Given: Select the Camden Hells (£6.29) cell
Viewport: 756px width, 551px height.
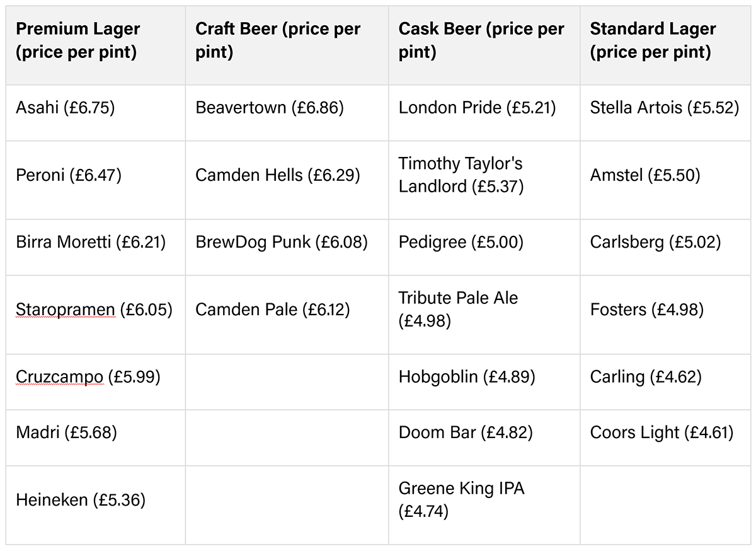Looking at the screenshot, I should tap(278, 175).
